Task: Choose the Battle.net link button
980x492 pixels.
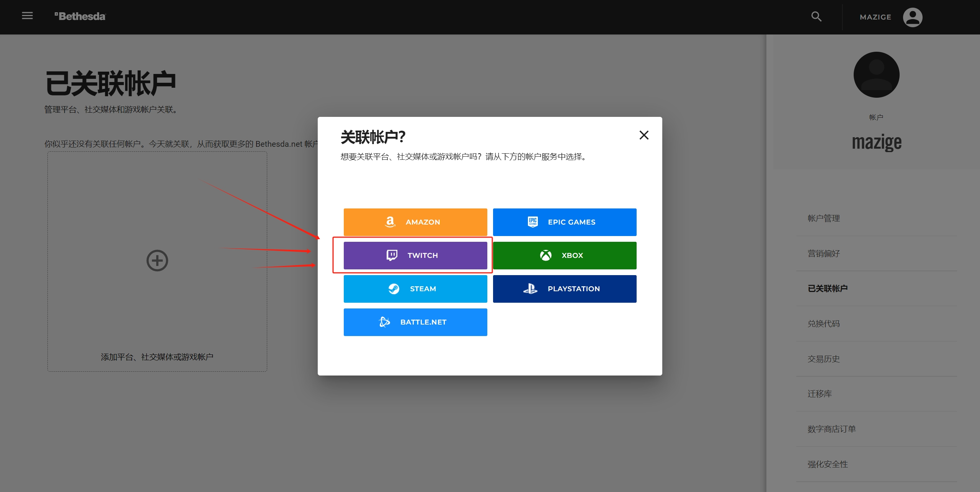Action: (x=415, y=322)
